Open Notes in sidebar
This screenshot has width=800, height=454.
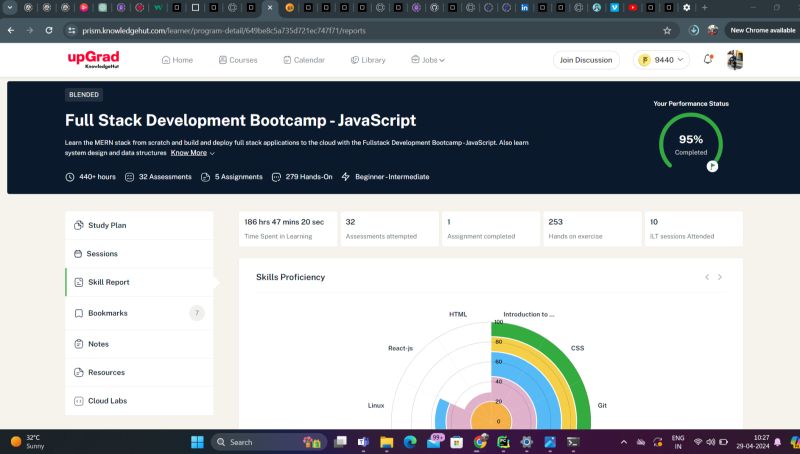point(139,344)
